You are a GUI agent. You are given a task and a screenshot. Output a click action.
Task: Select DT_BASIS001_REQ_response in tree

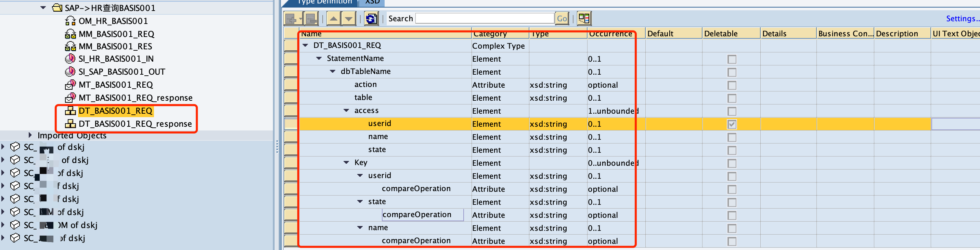(x=135, y=124)
